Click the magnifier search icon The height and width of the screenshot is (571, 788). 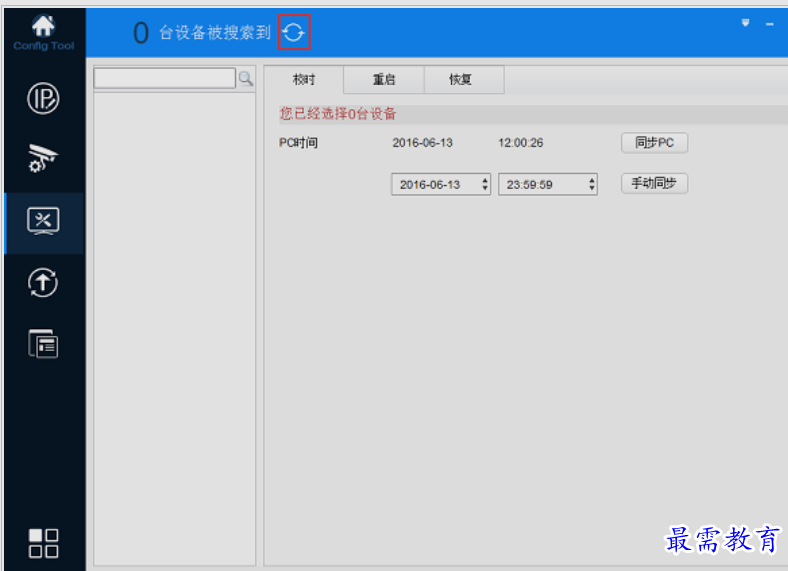246,78
